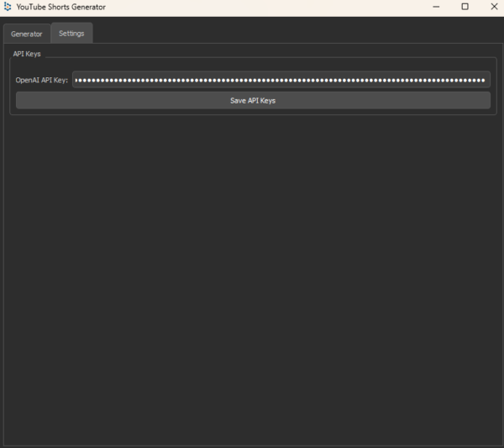Click the middle of the masked key dots
This screenshot has width=504, height=448.
(x=281, y=81)
